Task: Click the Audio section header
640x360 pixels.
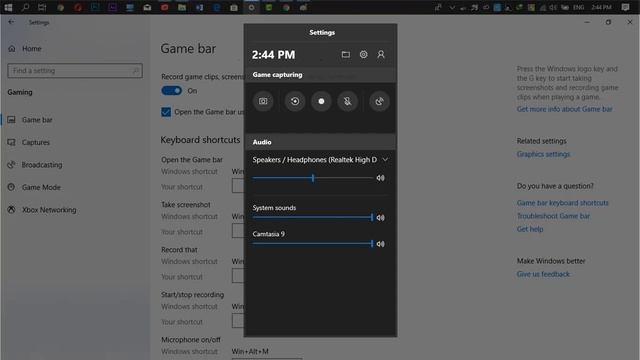Action: point(262,142)
